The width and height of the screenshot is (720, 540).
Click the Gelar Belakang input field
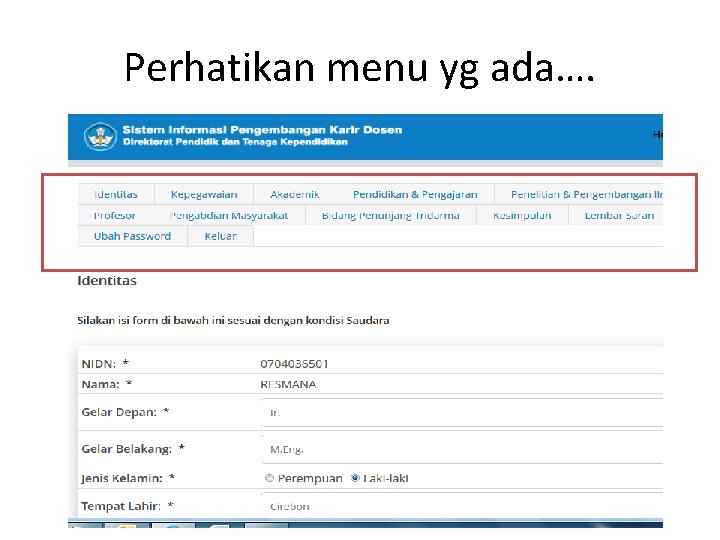462,449
